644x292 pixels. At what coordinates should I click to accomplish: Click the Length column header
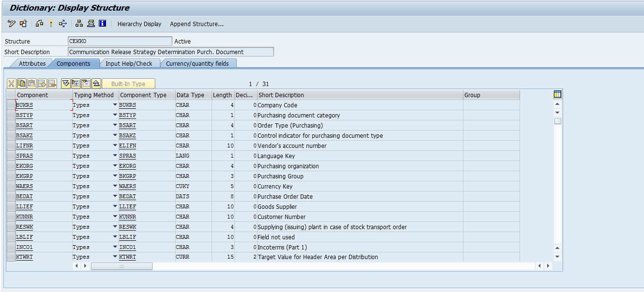click(x=223, y=95)
